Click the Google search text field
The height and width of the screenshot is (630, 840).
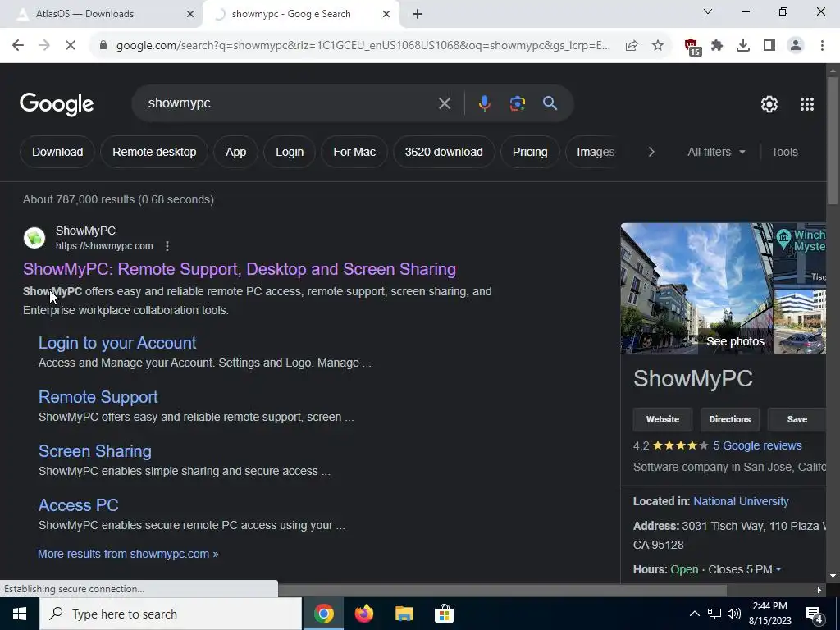coord(290,103)
